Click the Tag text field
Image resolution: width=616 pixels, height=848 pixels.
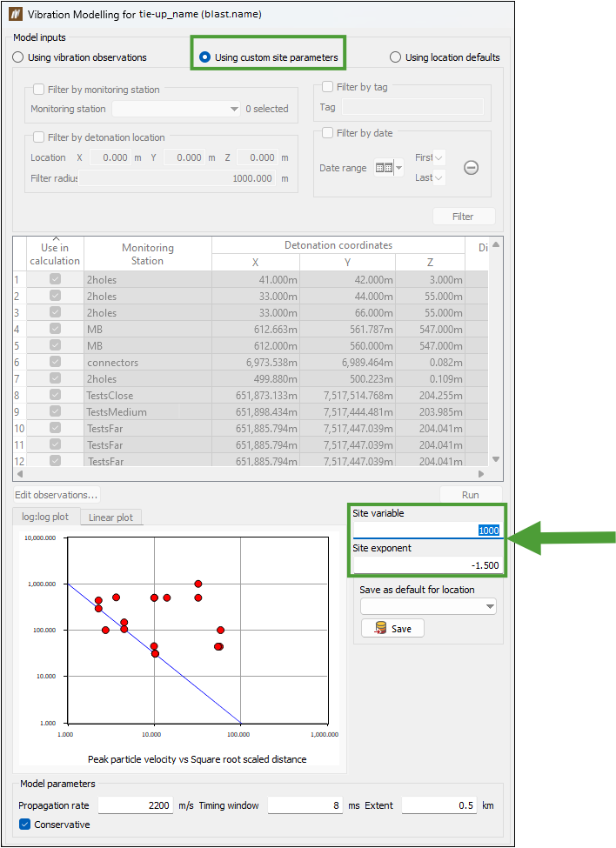[x=412, y=107]
